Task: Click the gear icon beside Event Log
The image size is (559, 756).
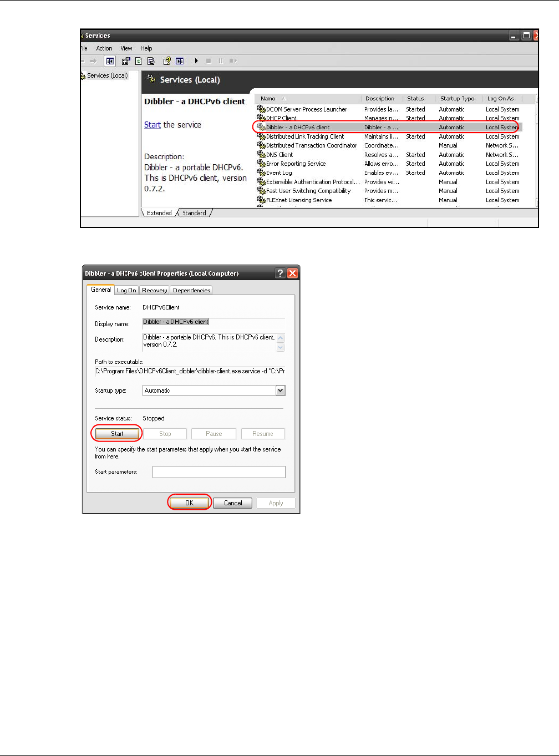Action: tap(261, 172)
